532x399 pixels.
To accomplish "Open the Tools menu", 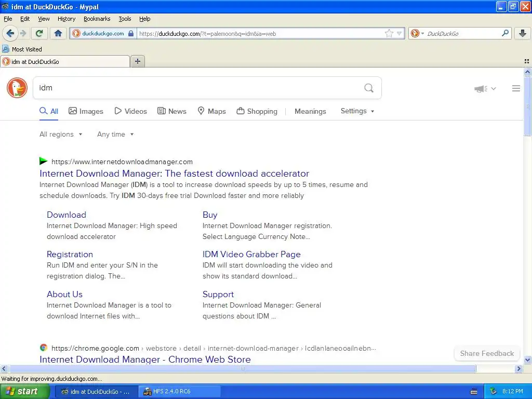I will pyautogui.click(x=125, y=19).
